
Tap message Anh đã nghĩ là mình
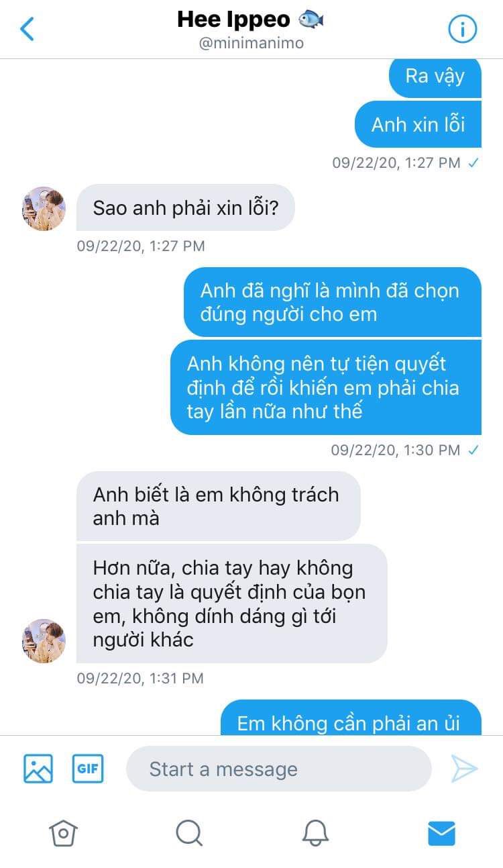pyautogui.click(x=332, y=302)
